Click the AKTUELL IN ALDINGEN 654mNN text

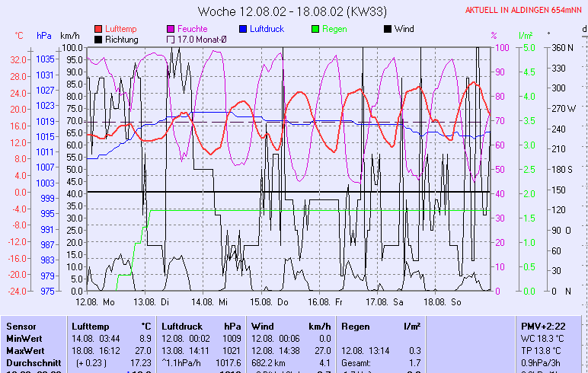(525, 10)
